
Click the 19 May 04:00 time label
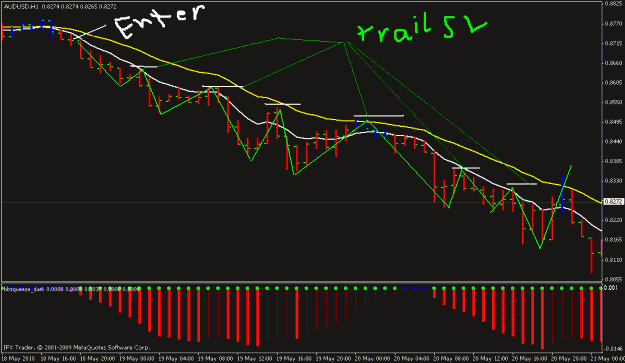176,358
